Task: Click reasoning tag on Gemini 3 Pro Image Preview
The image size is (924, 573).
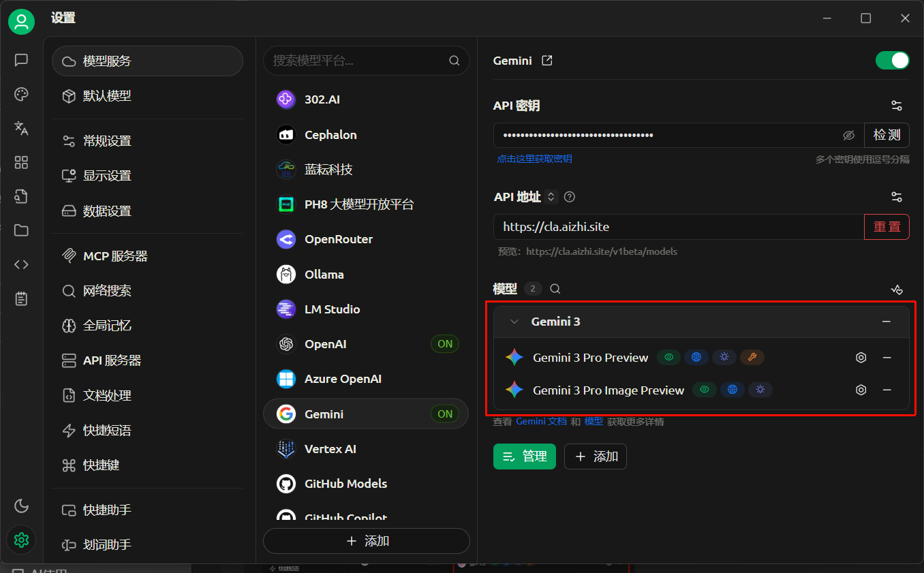Action: click(760, 390)
